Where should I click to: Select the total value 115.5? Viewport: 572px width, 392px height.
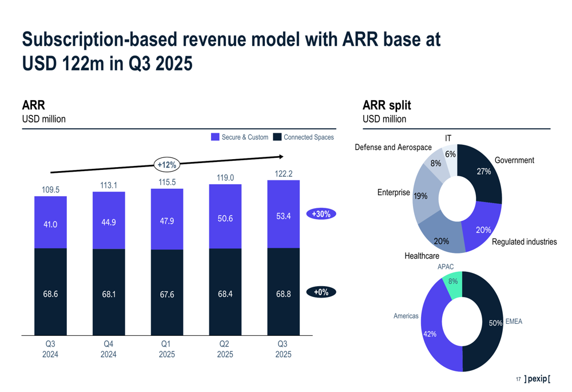click(167, 182)
